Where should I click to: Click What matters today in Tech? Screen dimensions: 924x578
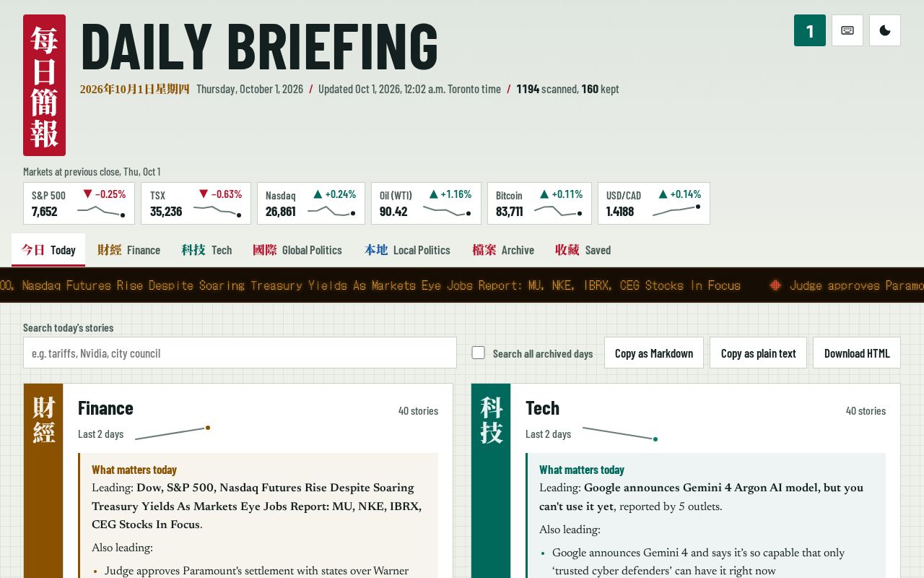[582, 470]
